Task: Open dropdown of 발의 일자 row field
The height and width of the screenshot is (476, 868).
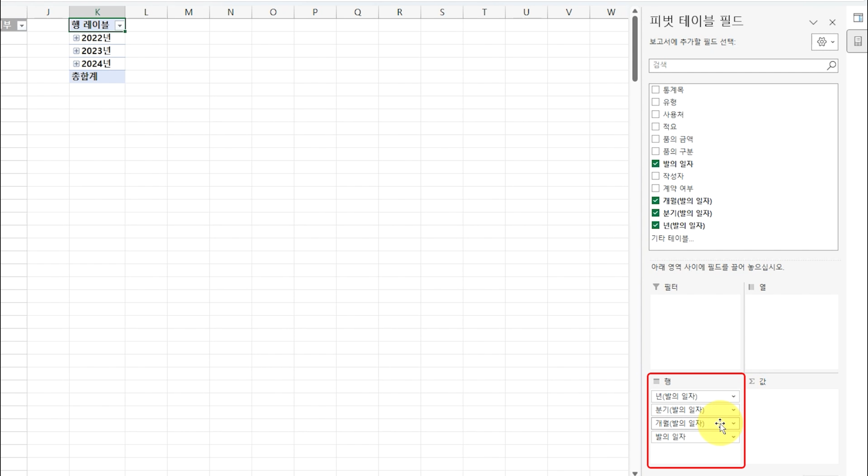Action: click(733, 437)
